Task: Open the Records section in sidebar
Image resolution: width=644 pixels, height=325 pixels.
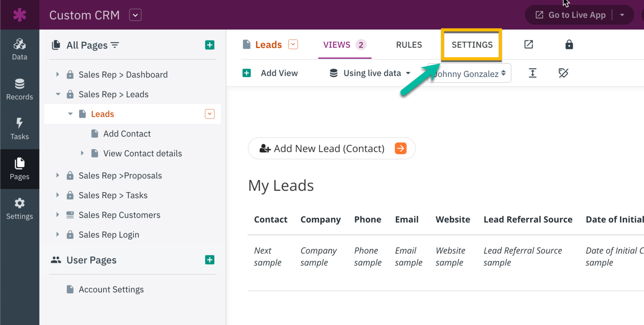Action: click(x=19, y=89)
